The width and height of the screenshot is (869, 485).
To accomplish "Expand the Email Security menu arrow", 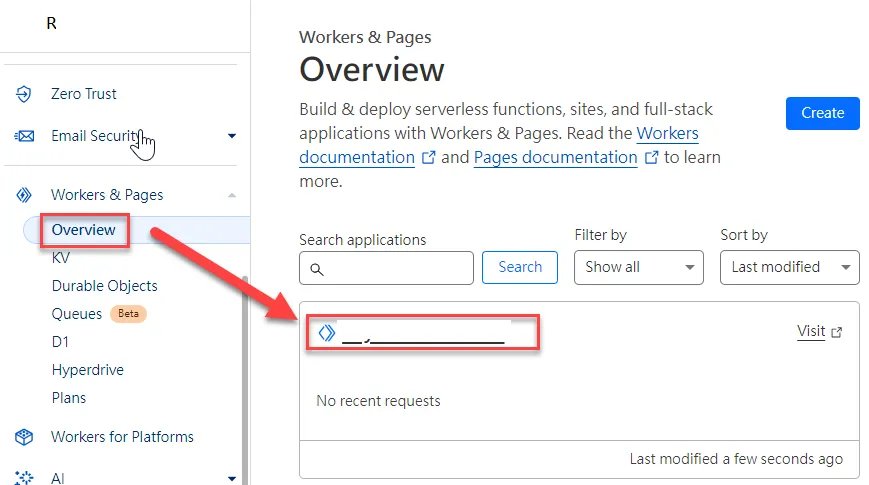I will 232,136.
